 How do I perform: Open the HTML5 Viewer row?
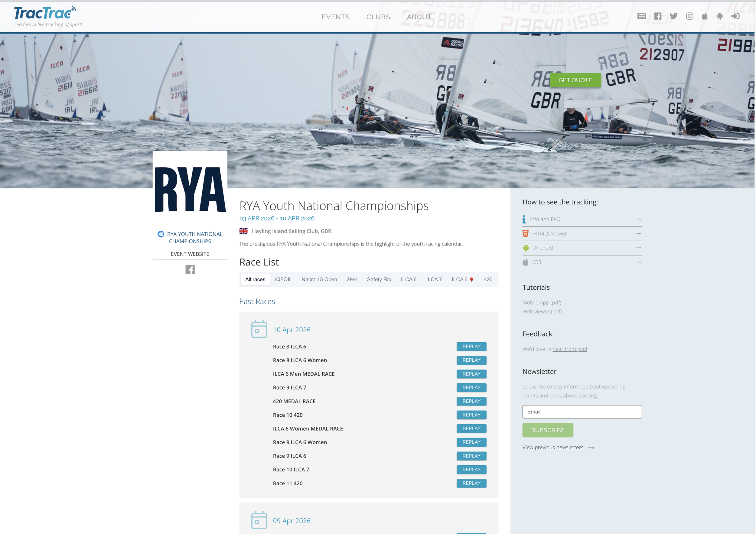[x=582, y=234]
